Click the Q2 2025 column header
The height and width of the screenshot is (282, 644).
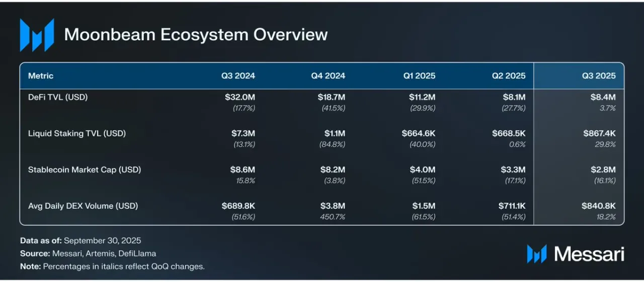click(509, 76)
